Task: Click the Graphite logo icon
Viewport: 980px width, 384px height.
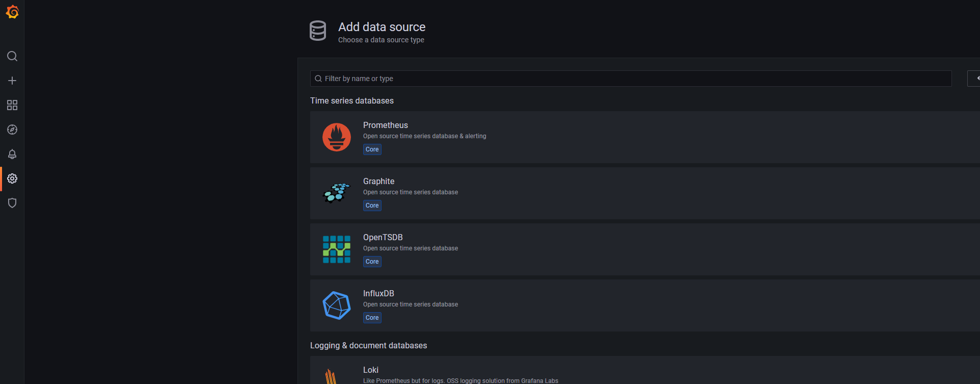Action: pyautogui.click(x=337, y=193)
